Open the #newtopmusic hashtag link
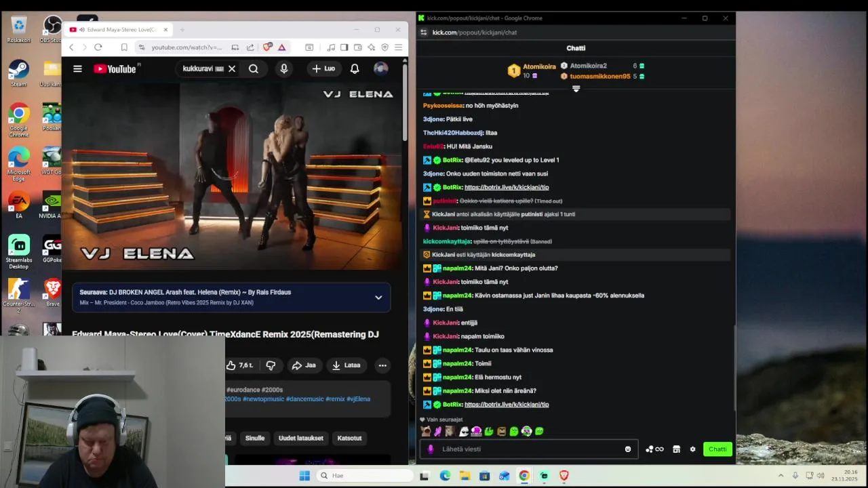The width and height of the screenshot is (868, 488). click(x=263, y=399)
